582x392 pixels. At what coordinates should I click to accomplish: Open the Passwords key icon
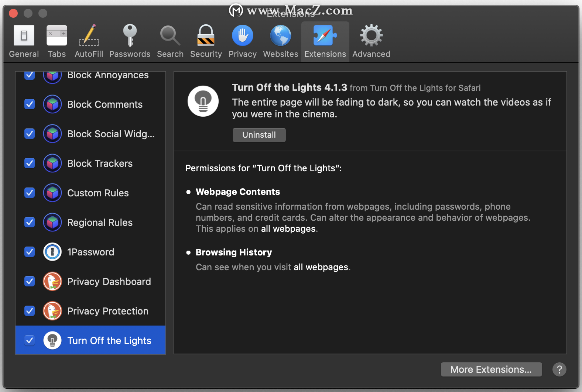tap(130, 35)
